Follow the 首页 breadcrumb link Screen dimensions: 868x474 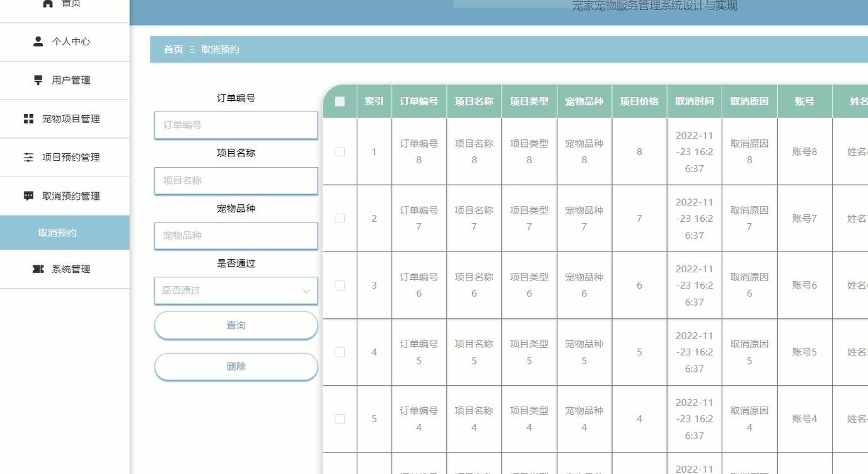tap(173, 49)
